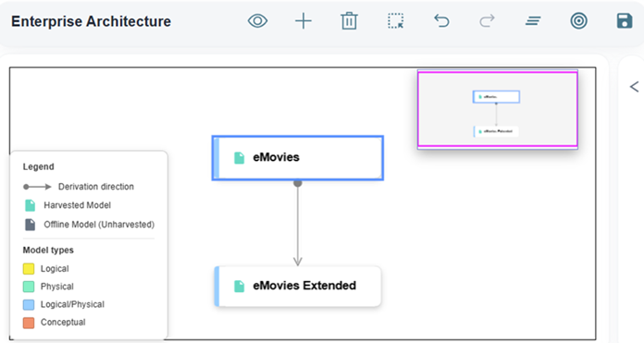The width and height of the screenshot is (644, 343).
Task: Click the auto-layout lines icon
Action: click(533, 21)
